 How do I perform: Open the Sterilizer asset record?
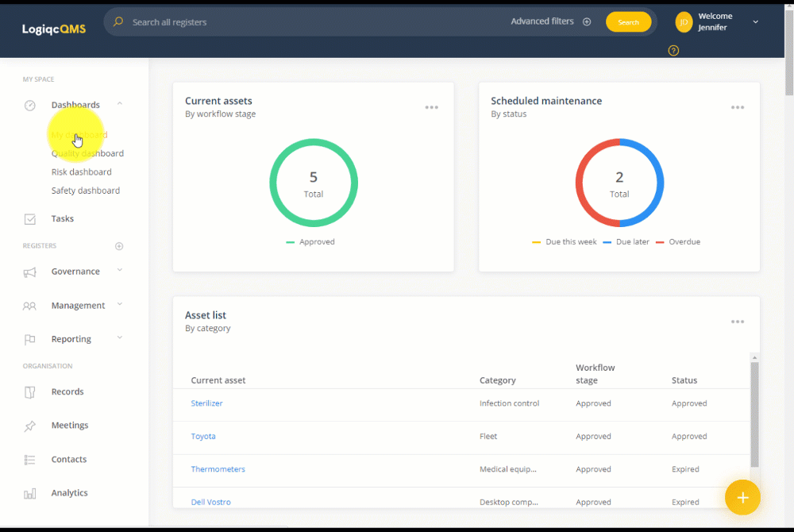[206, 403]
